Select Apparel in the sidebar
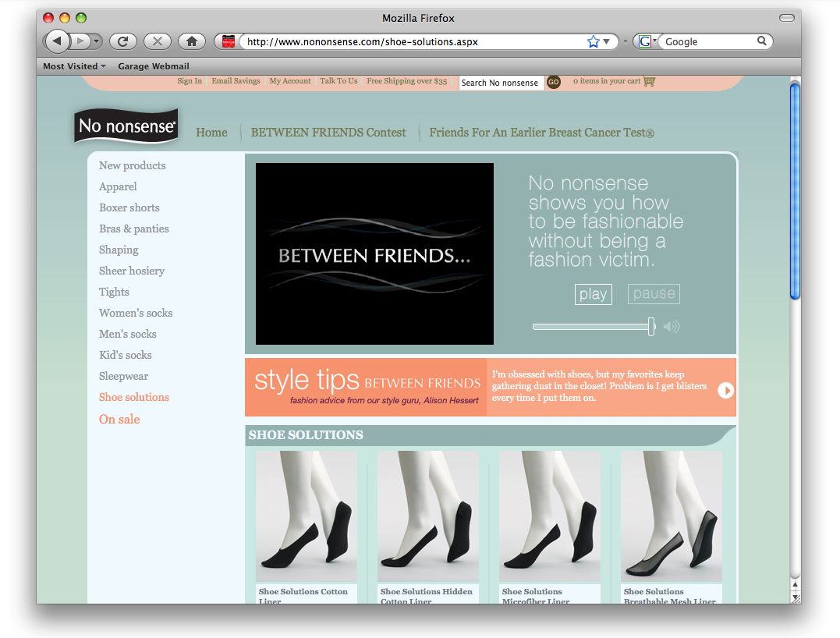Image resolution: width=840 pixels, height=638 pixels. (x=118, y=186)
